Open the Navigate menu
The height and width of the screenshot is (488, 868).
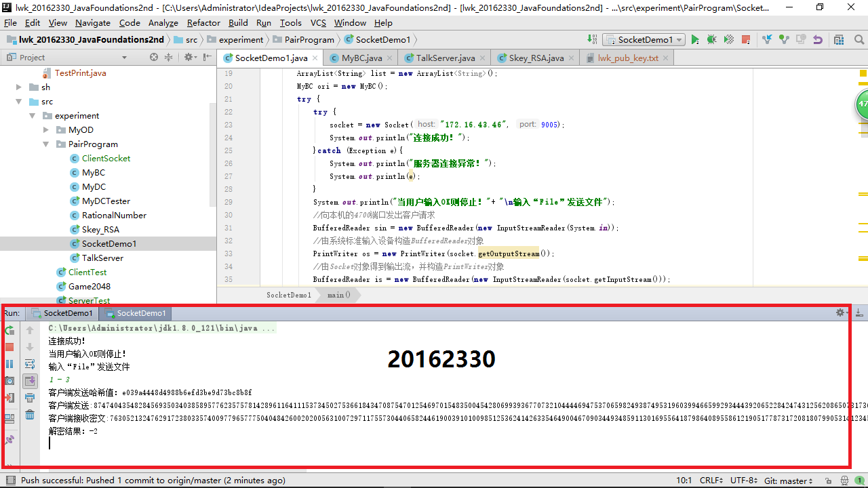coord(93,22)
